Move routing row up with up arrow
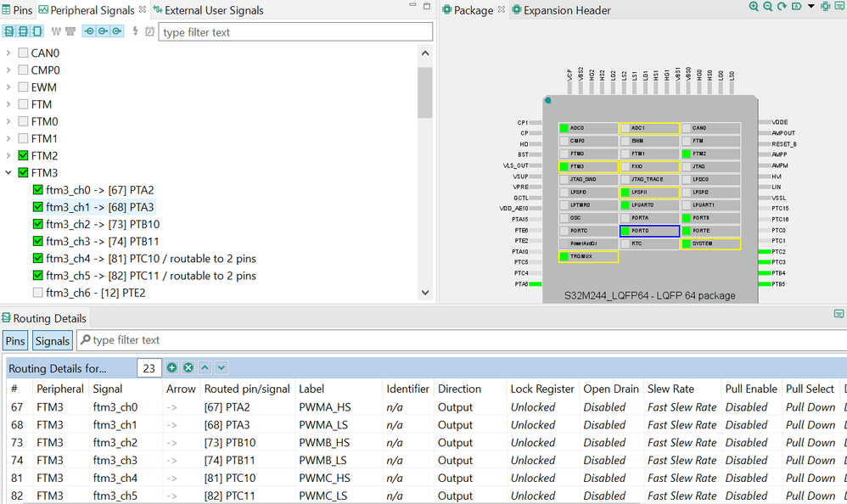847x504 pixels. pos(205,368)
